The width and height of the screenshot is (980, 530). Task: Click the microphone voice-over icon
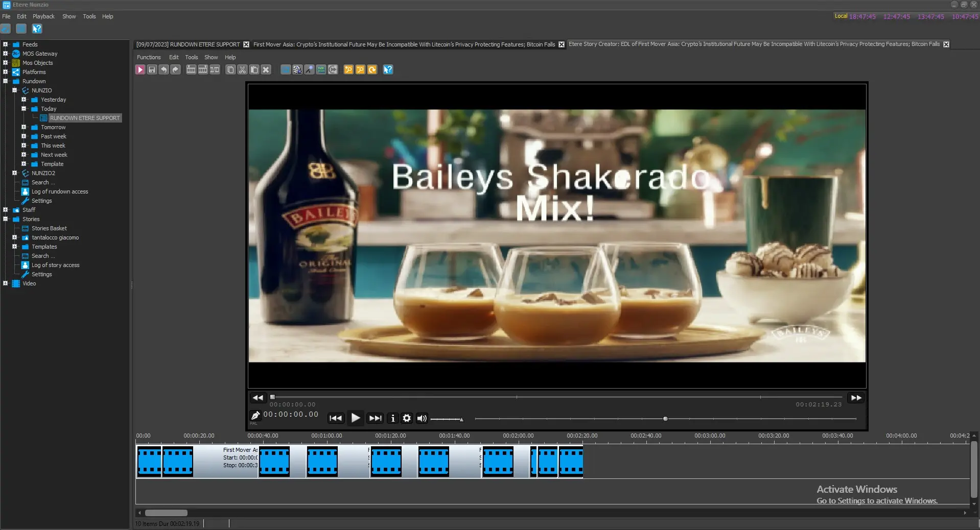point(309,70)
